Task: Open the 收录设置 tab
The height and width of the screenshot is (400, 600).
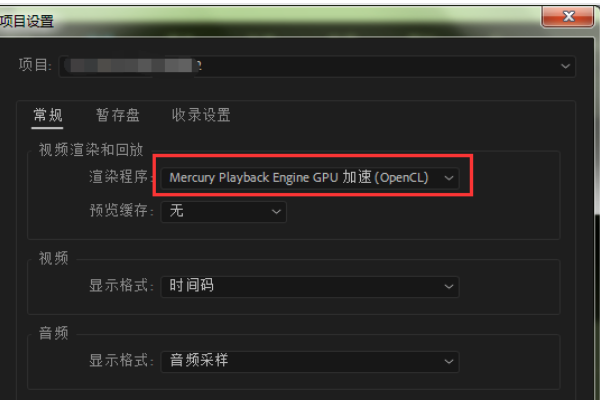Action: [x=201, y=115]
